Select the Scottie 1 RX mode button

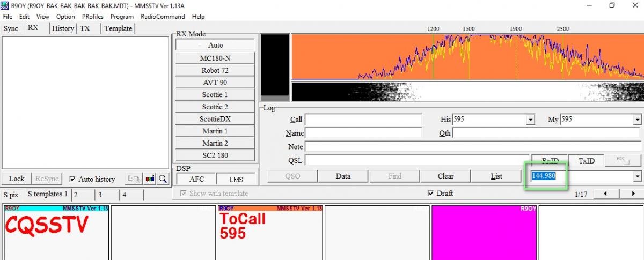point(215,94)
